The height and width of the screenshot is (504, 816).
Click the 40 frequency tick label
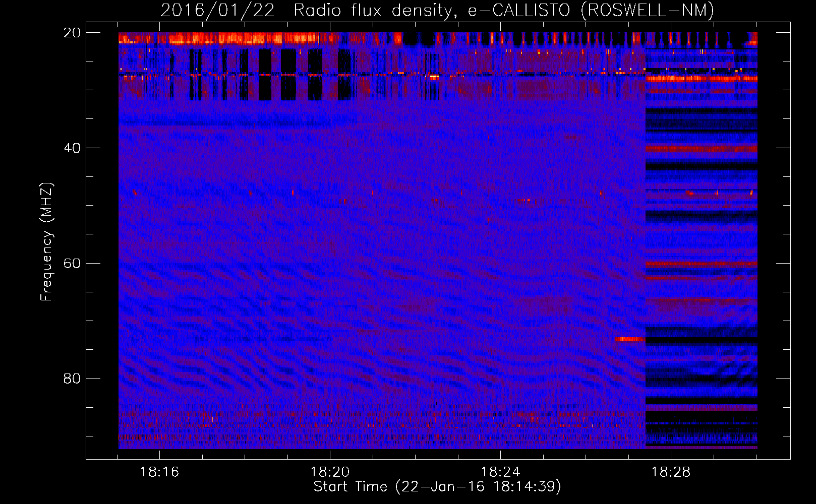72,148
